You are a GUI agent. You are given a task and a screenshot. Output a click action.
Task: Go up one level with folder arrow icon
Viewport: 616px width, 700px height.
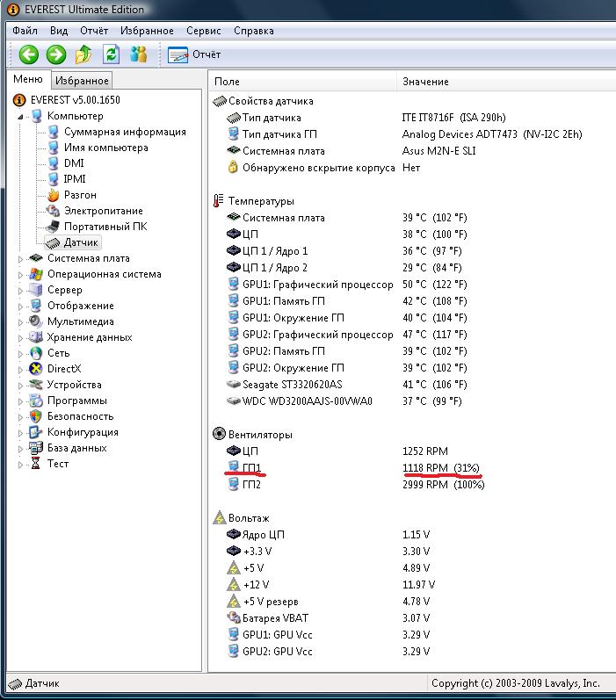83,54
